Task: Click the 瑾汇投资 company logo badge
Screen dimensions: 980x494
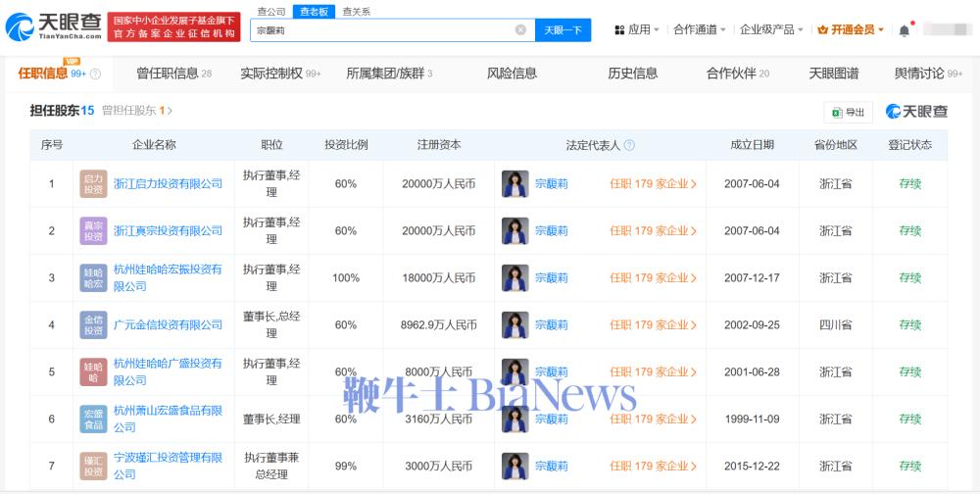Action: point(93,466)
